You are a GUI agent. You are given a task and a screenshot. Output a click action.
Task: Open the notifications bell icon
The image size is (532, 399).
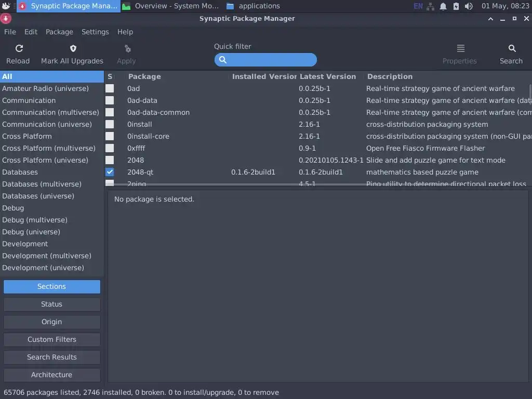coord(443,6)
